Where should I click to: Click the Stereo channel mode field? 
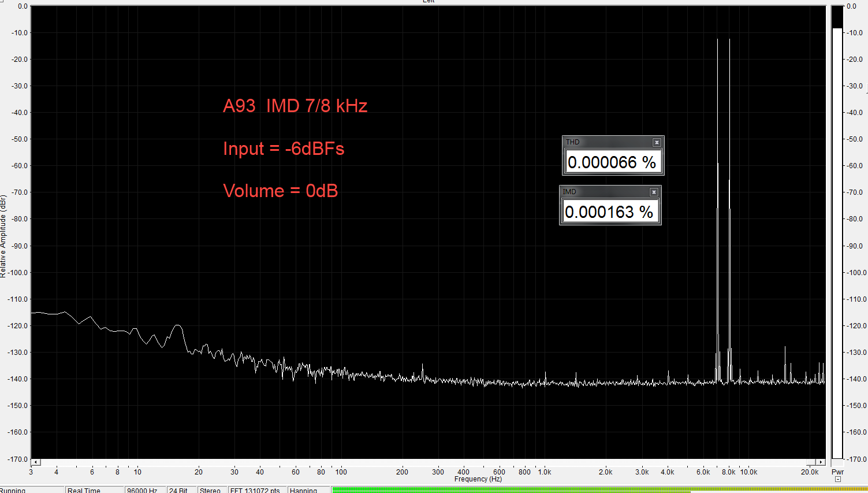tap(212, 490)
